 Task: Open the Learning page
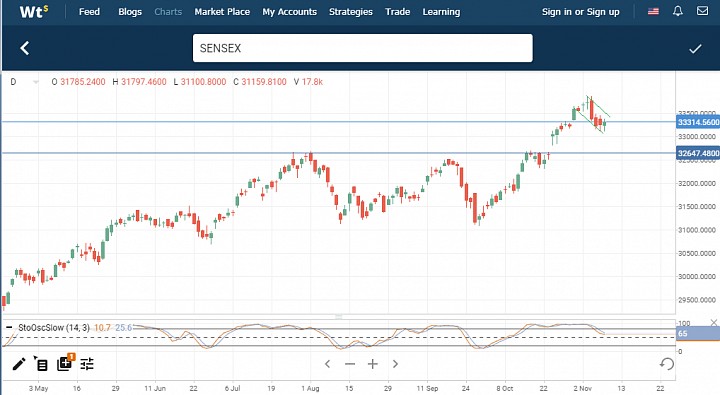coord(441,12)
